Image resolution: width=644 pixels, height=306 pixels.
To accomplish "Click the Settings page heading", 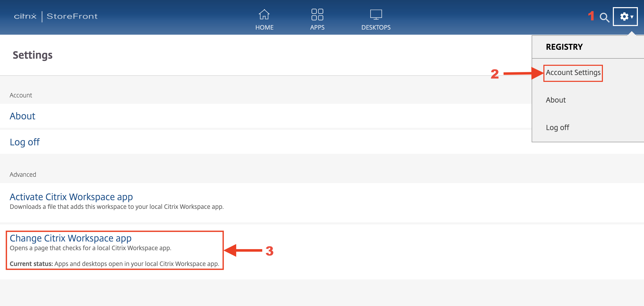I will pyautogui.click(x=32, y=55).
